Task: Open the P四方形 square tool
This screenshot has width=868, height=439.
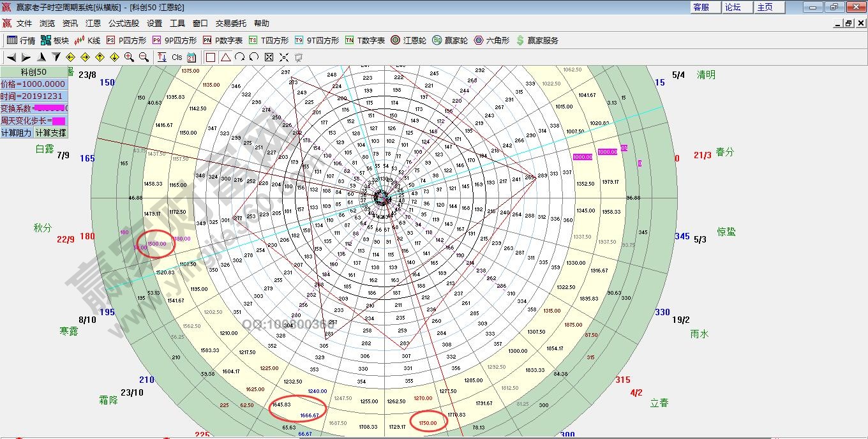Action: (x=126, y=40)
